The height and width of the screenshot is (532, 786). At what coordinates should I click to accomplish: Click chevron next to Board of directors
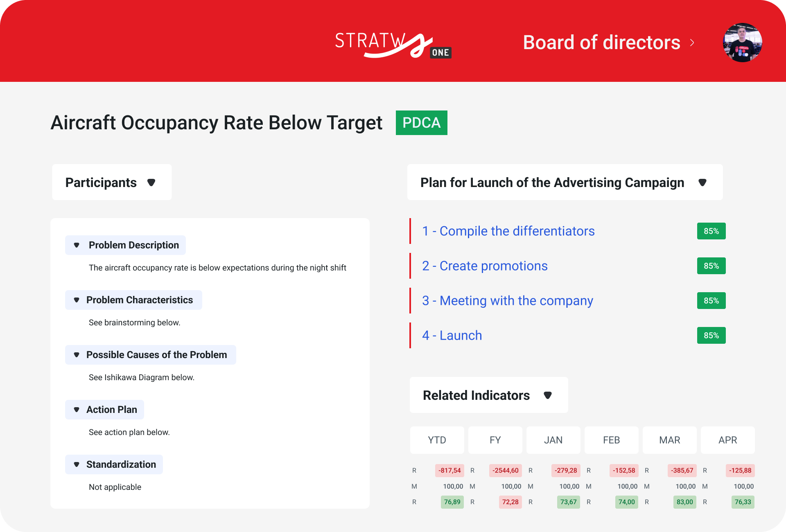coord(692,43)
